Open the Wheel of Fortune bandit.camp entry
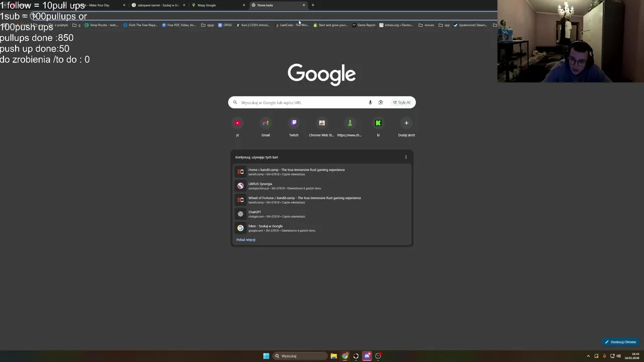 click(322, 200)
